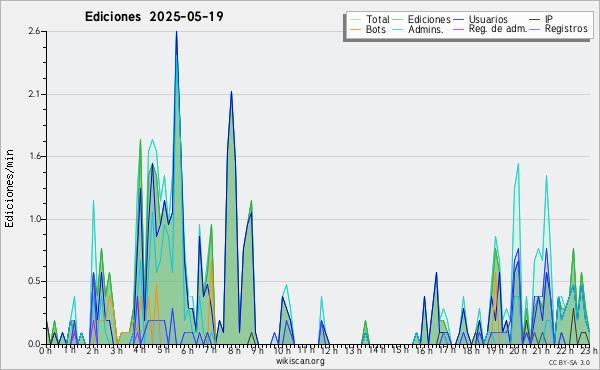The image size is (600, 370).
Task: Click the y-axis label '2.6'
Action: click(34, 31)
